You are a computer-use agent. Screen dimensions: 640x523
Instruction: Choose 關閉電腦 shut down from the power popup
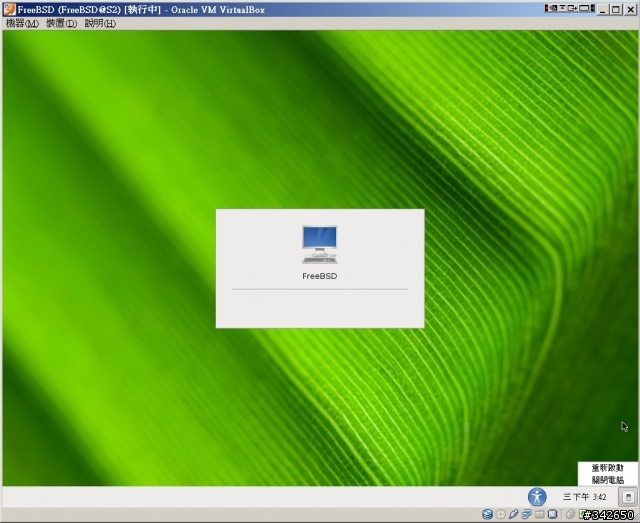(x=607, y=480)
